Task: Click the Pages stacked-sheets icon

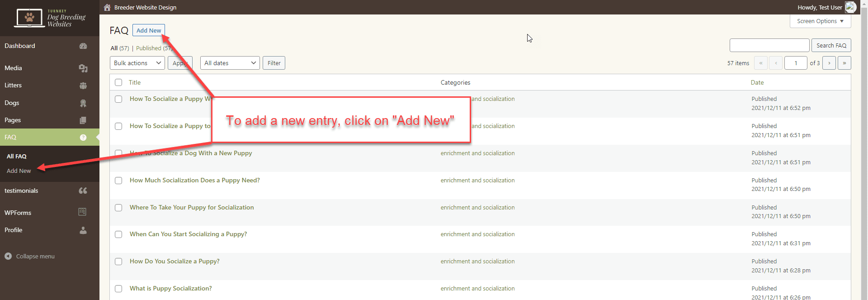Action: [x=83, y=120]
